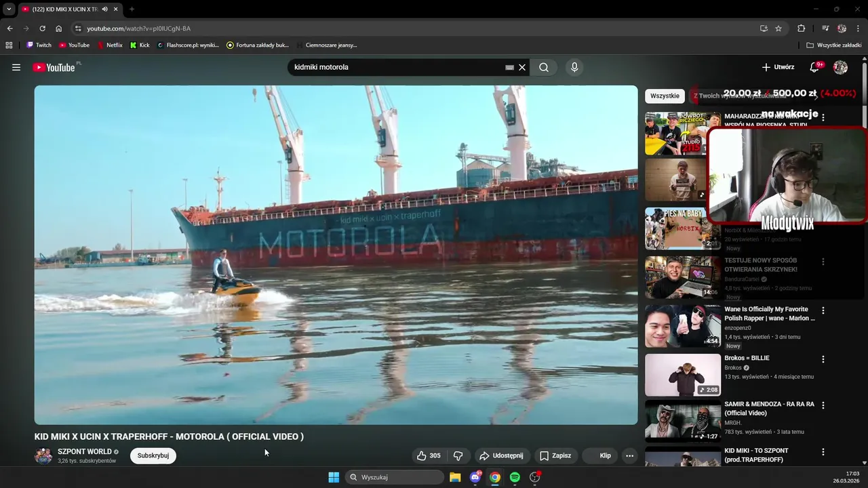
Task: Open the YouTube account avatar menu
Action: click(840, 67)
